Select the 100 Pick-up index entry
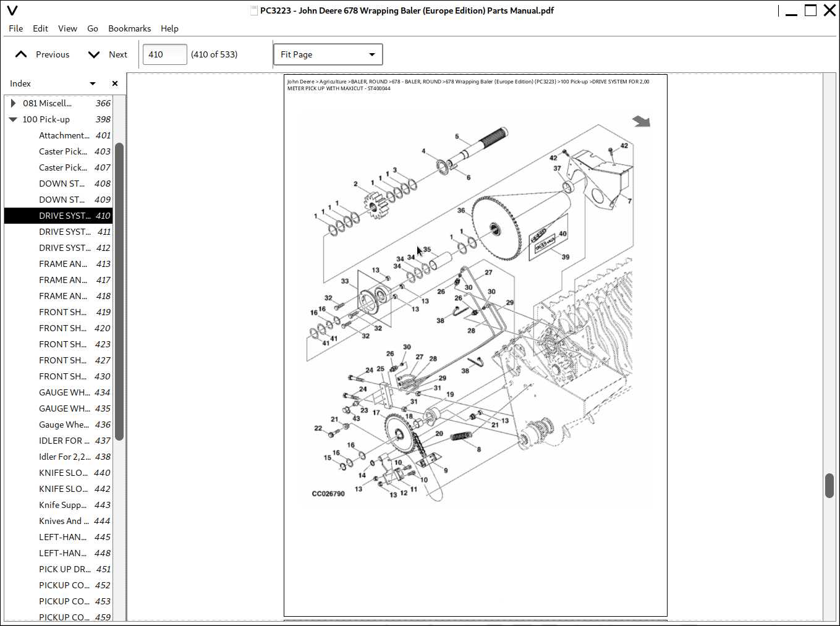 (x=59, y=119)
